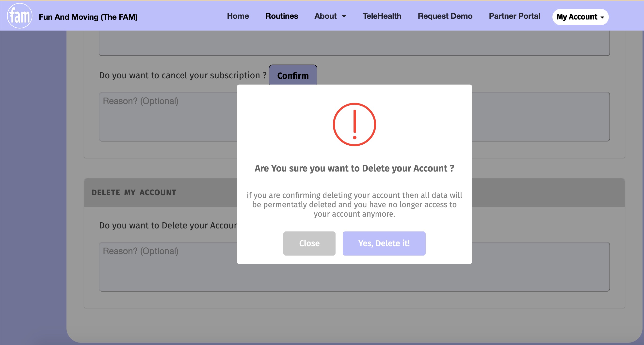Screen dimensions: 644x345
Task: Open the Fun And Moving (The FAM) title link
Action: (88, 17)
